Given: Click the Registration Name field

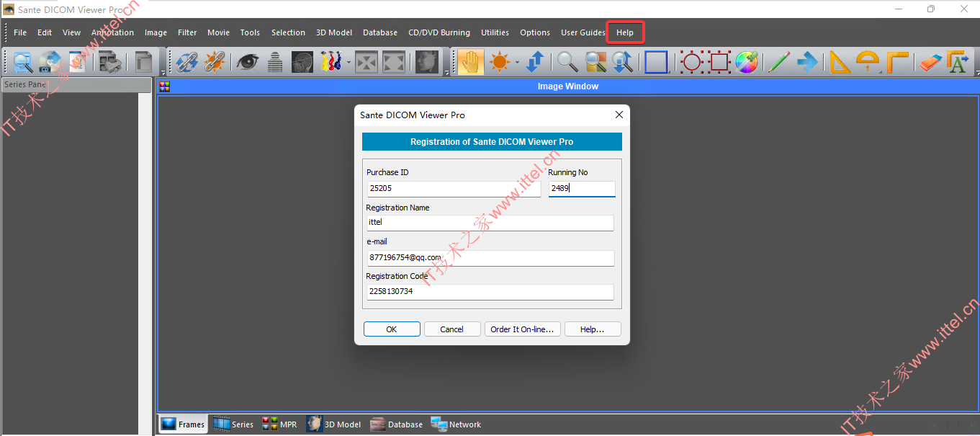Looking at the screenshot, I should click(x=490, y=223).
